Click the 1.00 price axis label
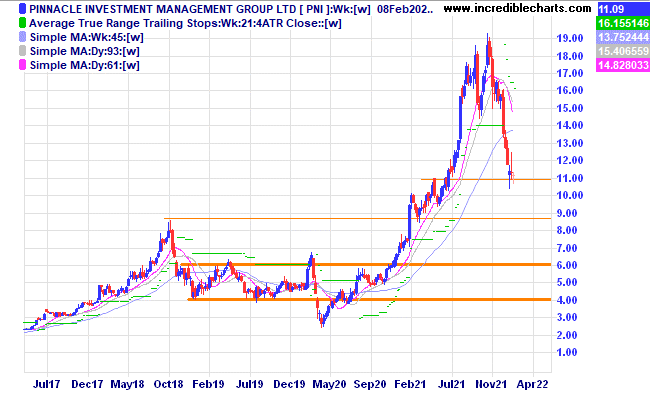Viewport: 651px width, 395px height. point(567,352)
